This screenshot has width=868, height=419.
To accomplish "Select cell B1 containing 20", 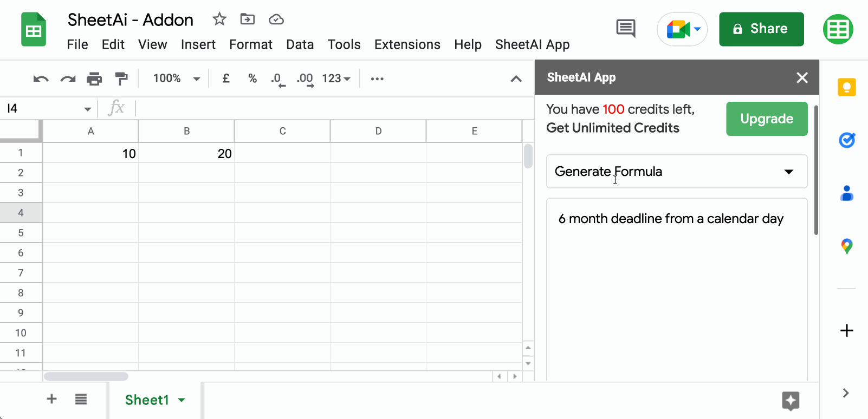I will click(186, 153).
